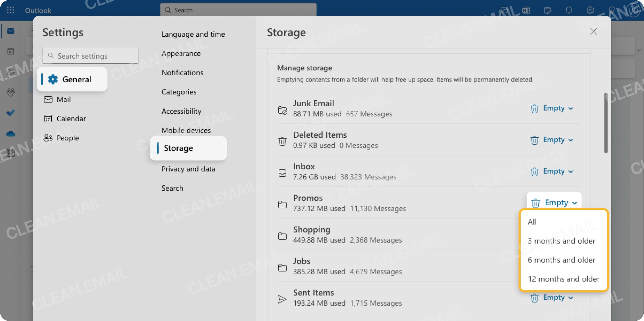This screenshot has height=321, width=644.
Task: Open the Settings gear in the top bar
Action: pyautogui.click(x=590, y=10)
